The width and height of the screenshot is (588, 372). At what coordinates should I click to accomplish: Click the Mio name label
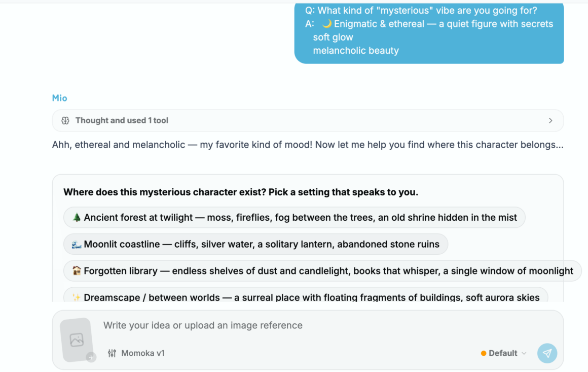coord(60,98)
